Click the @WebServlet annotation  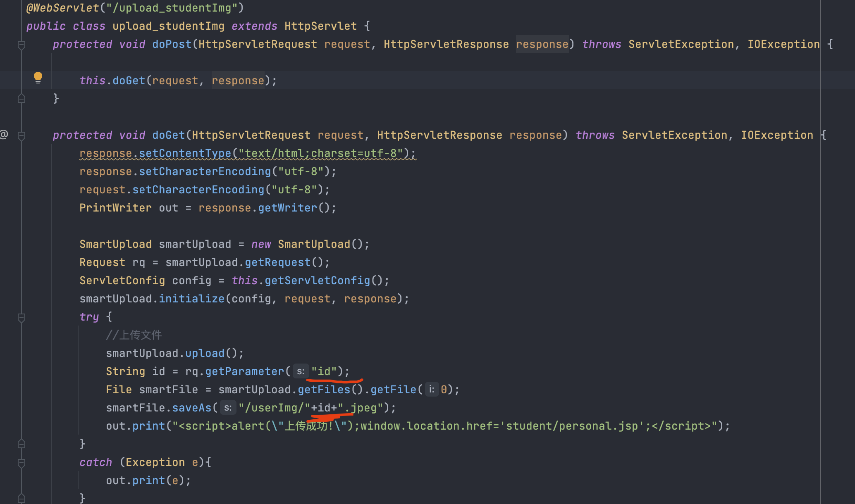[62, 8]
